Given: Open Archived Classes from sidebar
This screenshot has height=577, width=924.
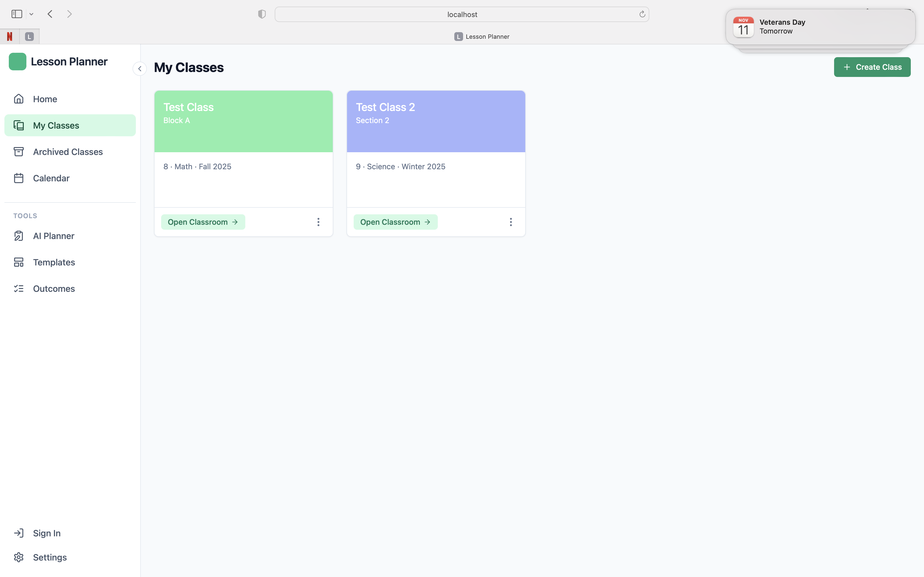Looking at the screenshot, I should (67, 152).
